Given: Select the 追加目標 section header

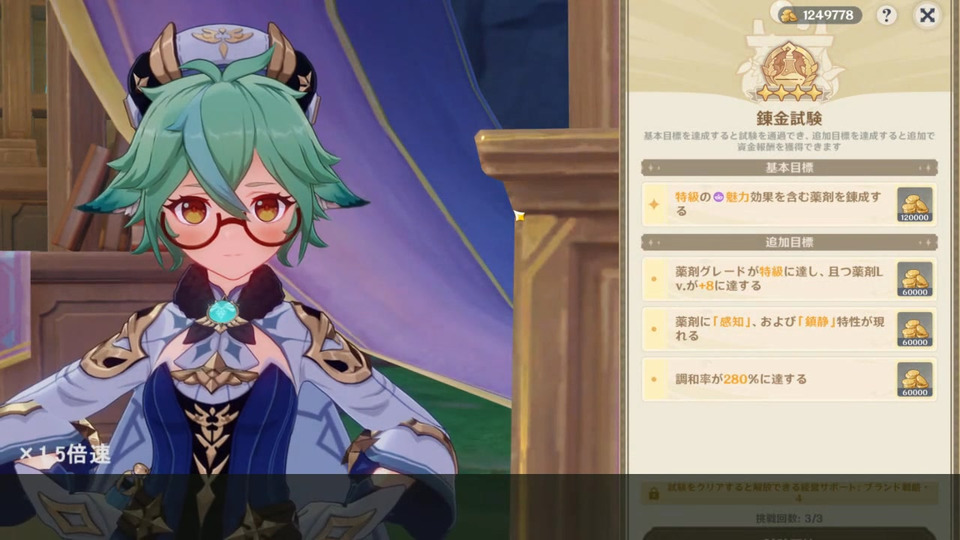Looking at the screenshot, I should pyautogui.click(x=789, y=242).
